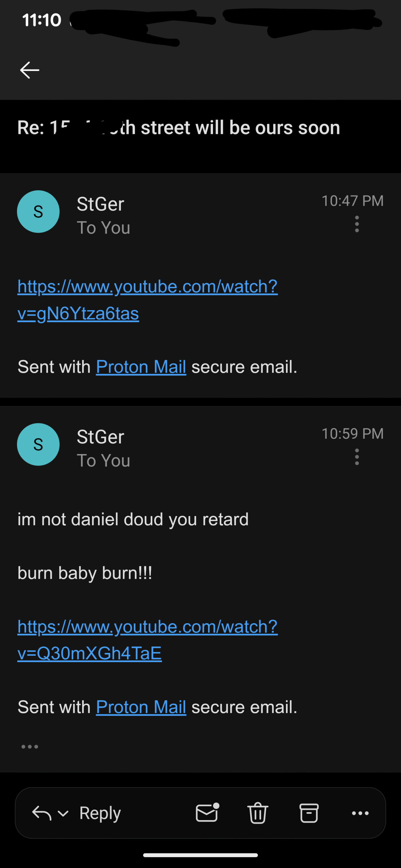Tap the email subject line
The width and height of the screenshot is (401, 868).
[x=179, y=128]
